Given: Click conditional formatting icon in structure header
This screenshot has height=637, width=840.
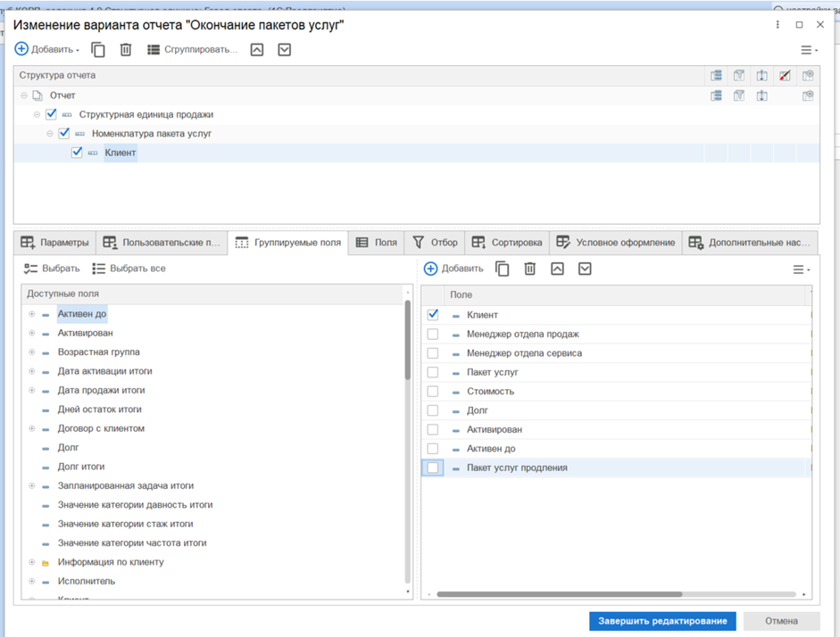Looking at the screenshot, I should [785, 76].
